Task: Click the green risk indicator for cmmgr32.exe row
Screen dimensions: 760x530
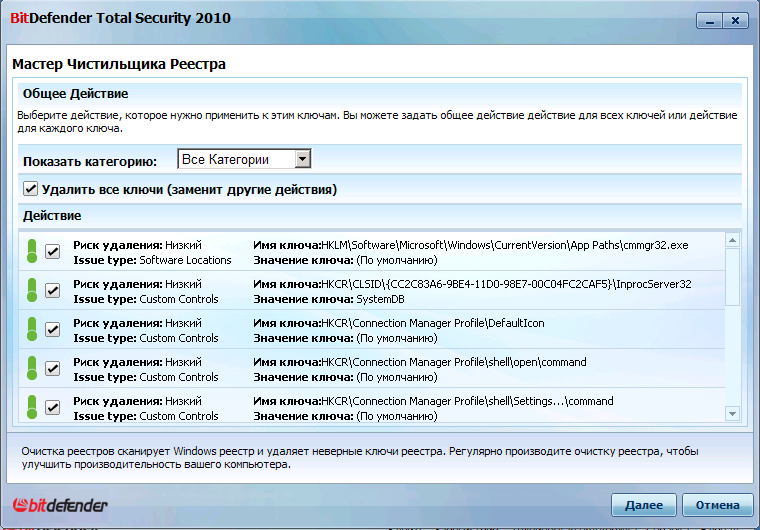Action: pos(32,251)
